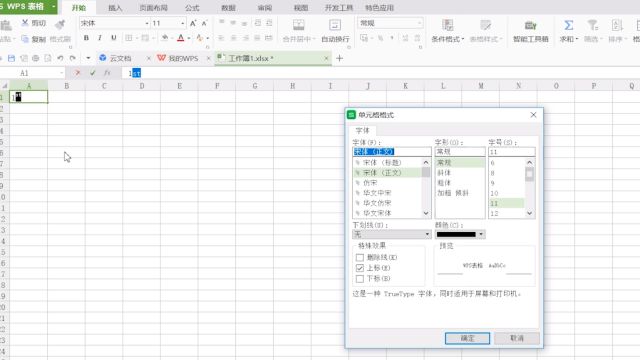Click the format painter brush icon
The height and width of the screenshot is (360, 640).
[x=60, y=24]
